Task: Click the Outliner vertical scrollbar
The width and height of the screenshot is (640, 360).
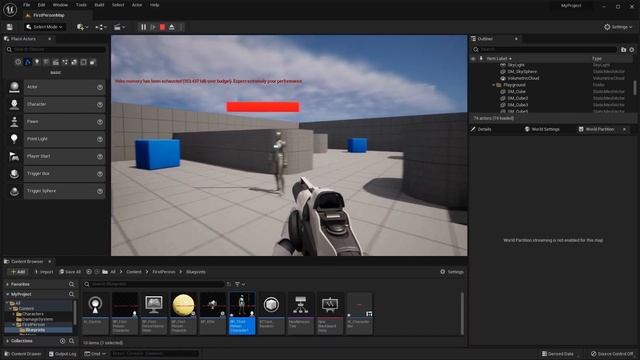Action: (635, 87)
